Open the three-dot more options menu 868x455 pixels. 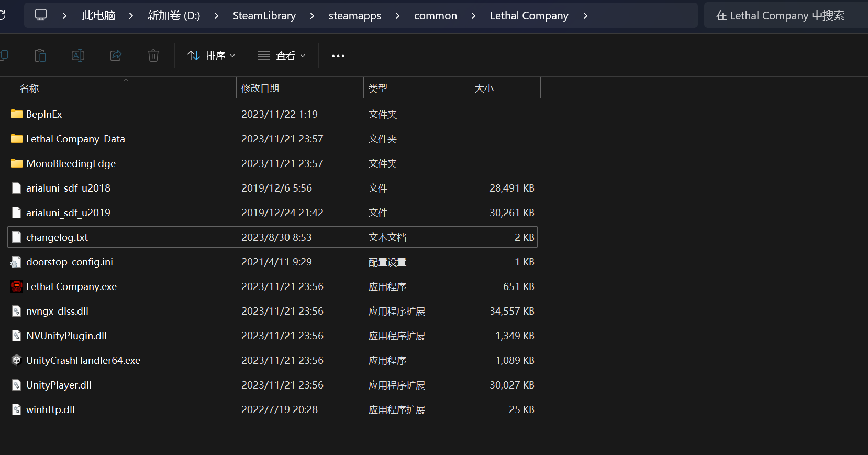[x=338, y=56]
